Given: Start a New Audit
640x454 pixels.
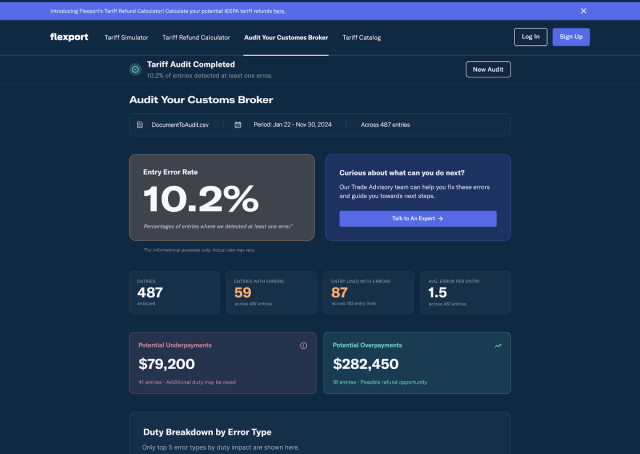Looking at the screenshot, I should [x=488, y=69].
